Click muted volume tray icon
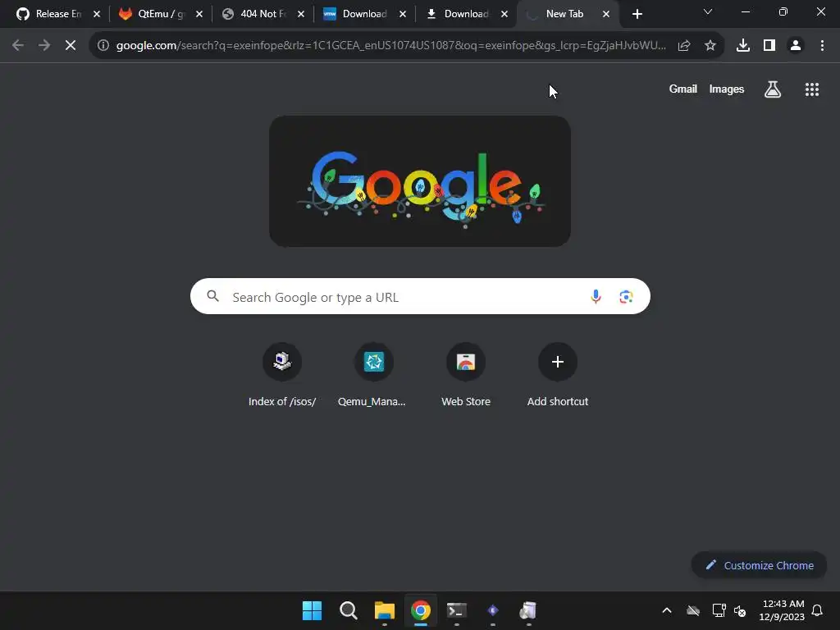This screenshot has width=840, height=630. tap(740, 610)
